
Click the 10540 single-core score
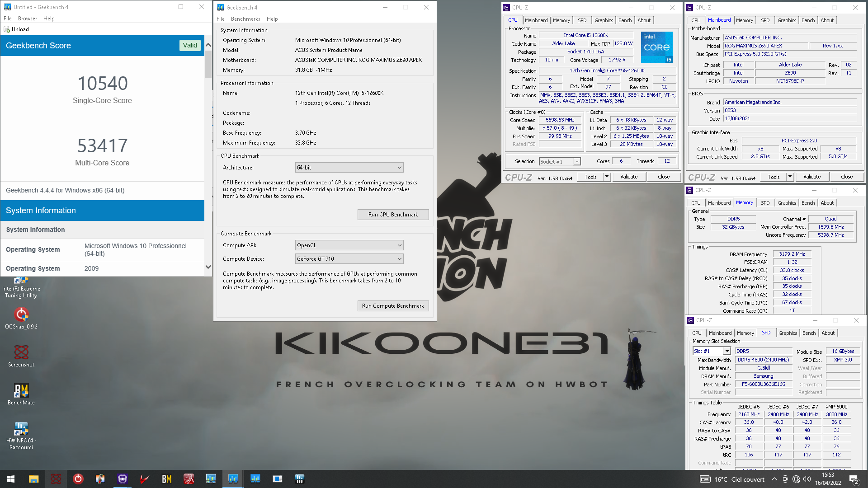[x=103, y=84]
